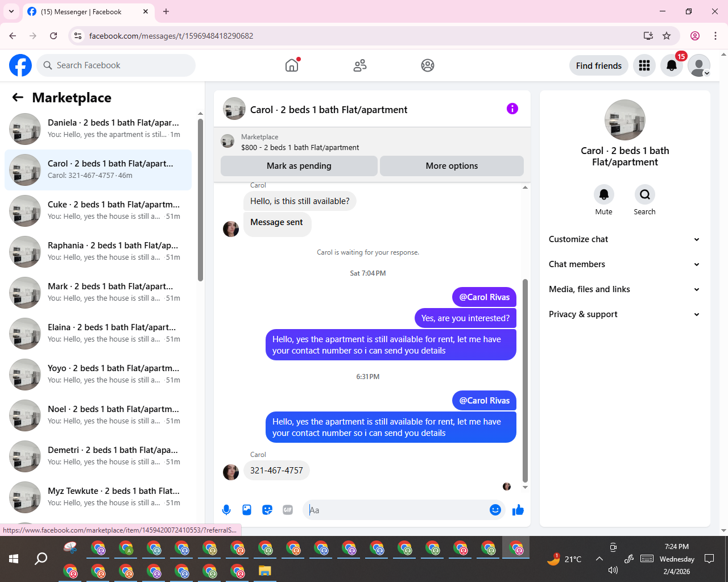Click Find friends button

(x=599, y=65)
